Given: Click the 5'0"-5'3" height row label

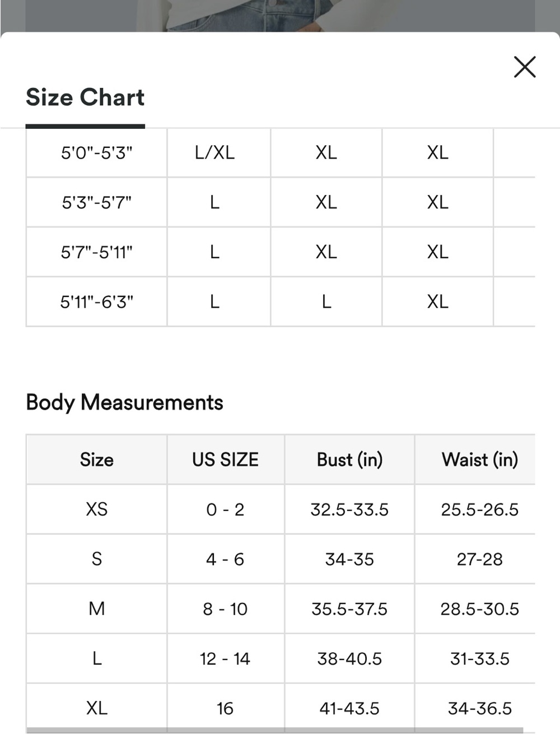Looking at the screenshot, I should click(97, 152).
